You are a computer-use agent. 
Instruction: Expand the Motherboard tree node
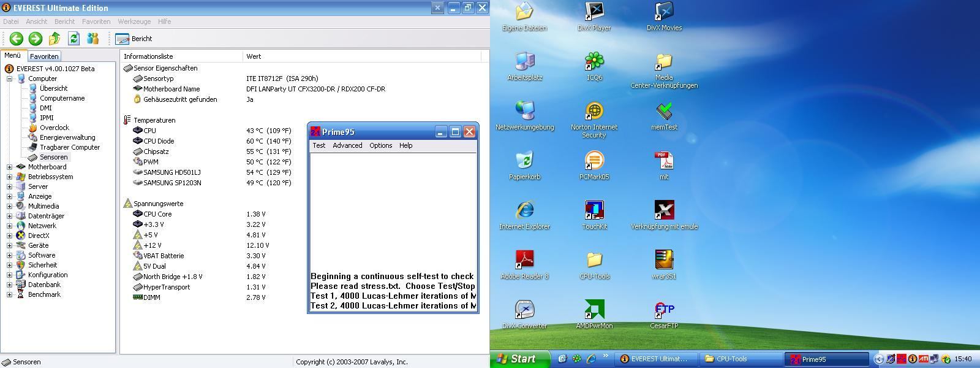pyautogui.click(x=9, y=167)
